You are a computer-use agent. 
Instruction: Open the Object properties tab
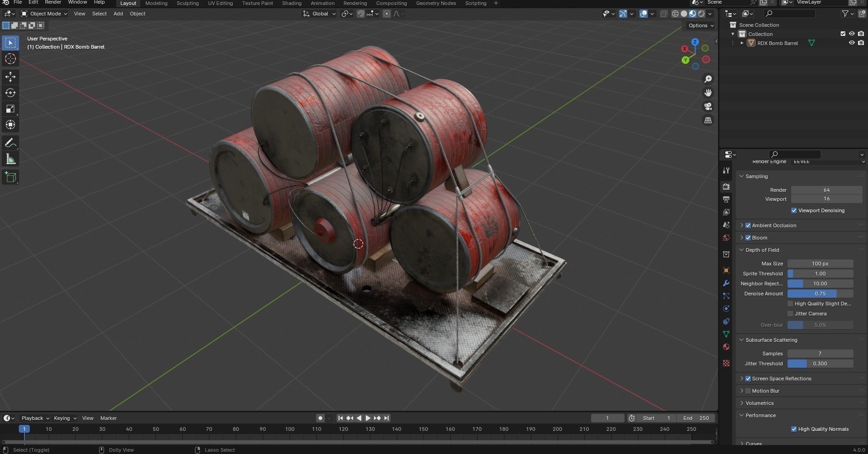pyautogui.click(x=726, y=270)
